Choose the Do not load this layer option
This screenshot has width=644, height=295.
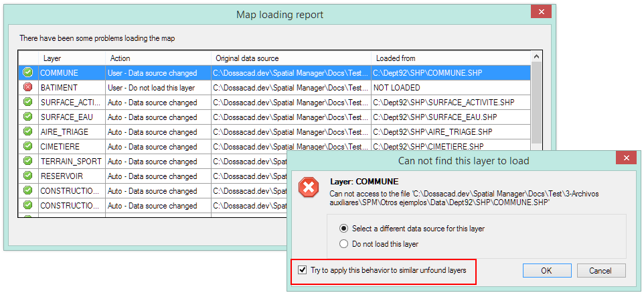pyautogui.click(x=344, y=244)
